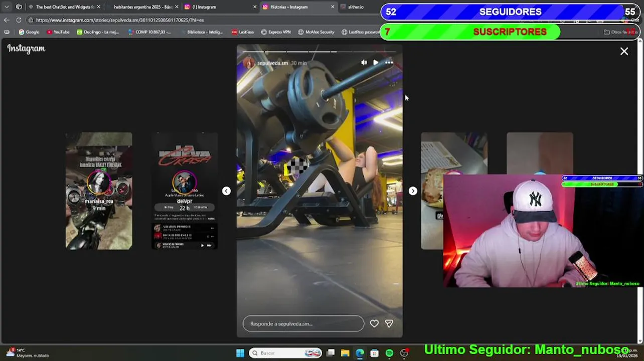Open the COMP 10.867,93 bookmark

point(149,32)
